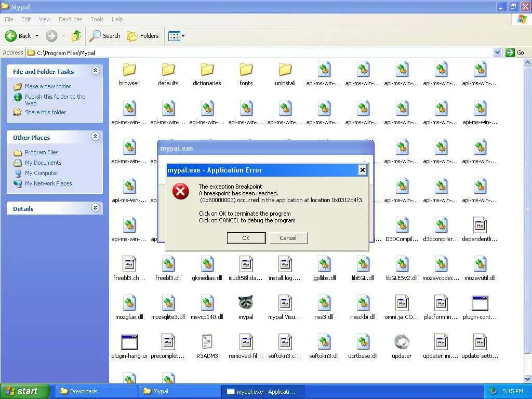Go to My Documents link
The width and height of the screenshot is (532, 399).
point(43,163)
